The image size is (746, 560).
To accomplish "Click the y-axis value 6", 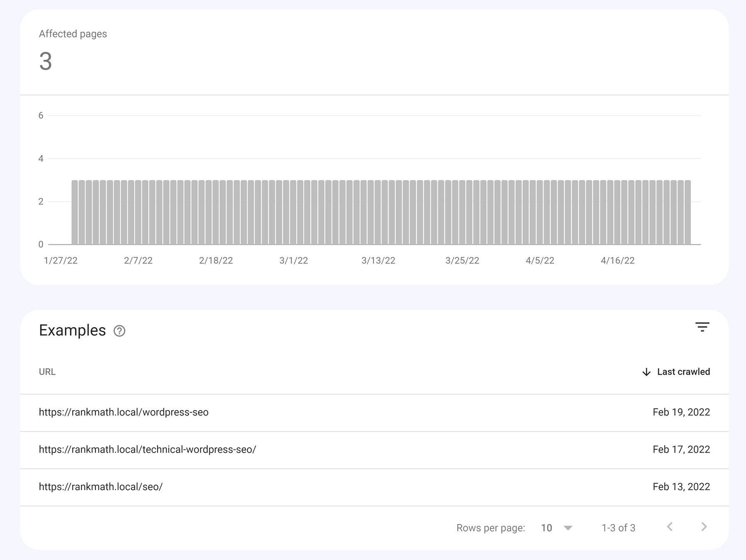I will [41, 116].
